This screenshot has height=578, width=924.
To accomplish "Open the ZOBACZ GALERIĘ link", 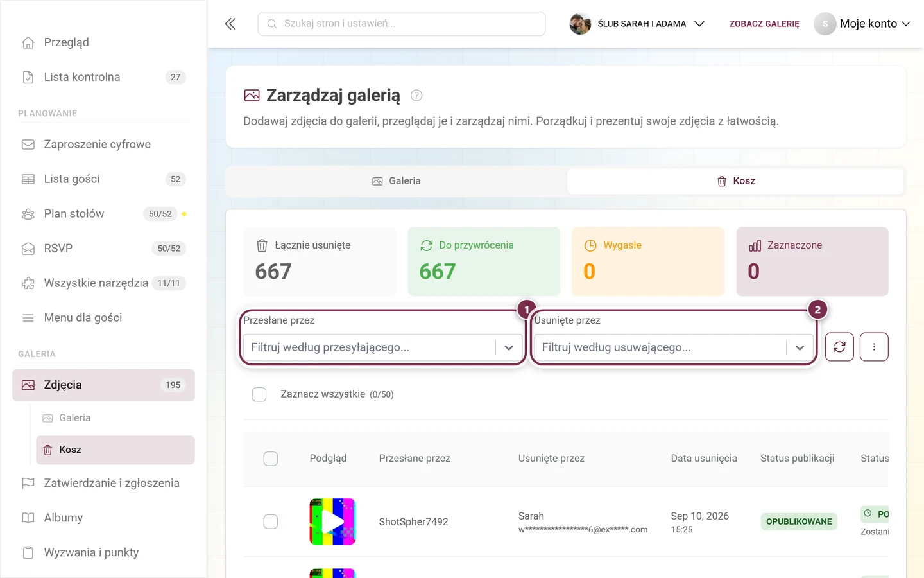I will tap(764, 24).
